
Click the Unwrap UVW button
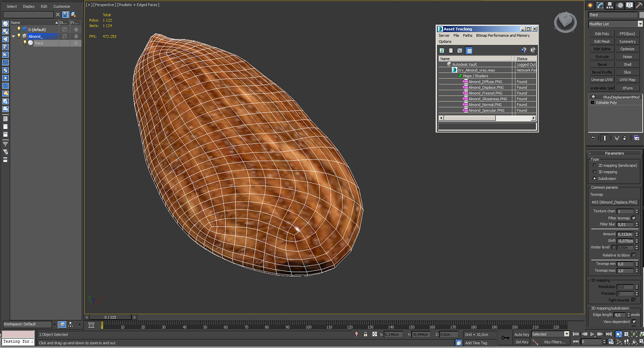click(x=602, y=80)
